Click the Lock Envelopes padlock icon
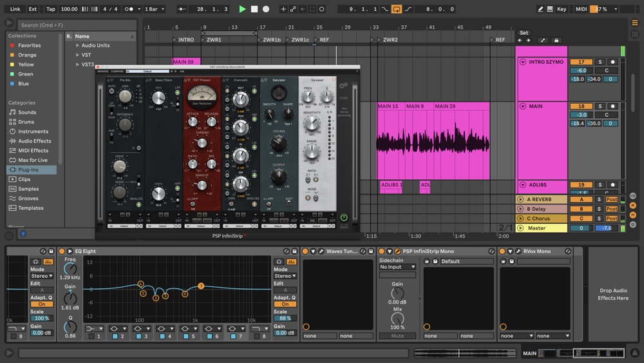Image resolution: width=644 pixels, height=363 pixels. click(x=556, y=40)
